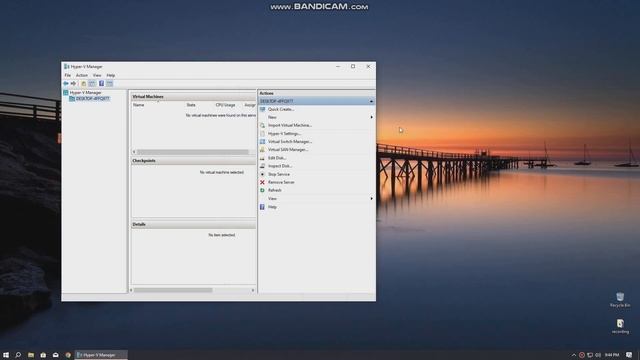Click the Hyper-V Manager taskbar button
This screenshot has height=360, width=640.
point(101,355)
